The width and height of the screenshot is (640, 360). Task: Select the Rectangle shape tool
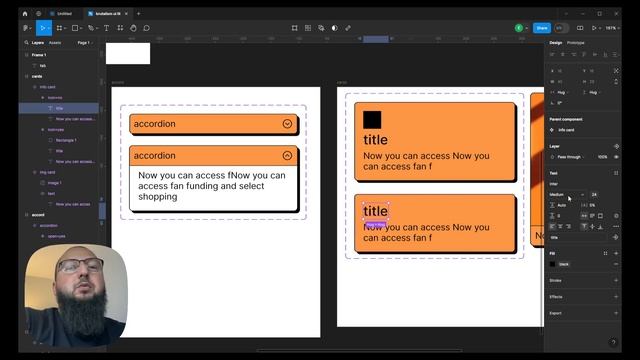(75, 28)
